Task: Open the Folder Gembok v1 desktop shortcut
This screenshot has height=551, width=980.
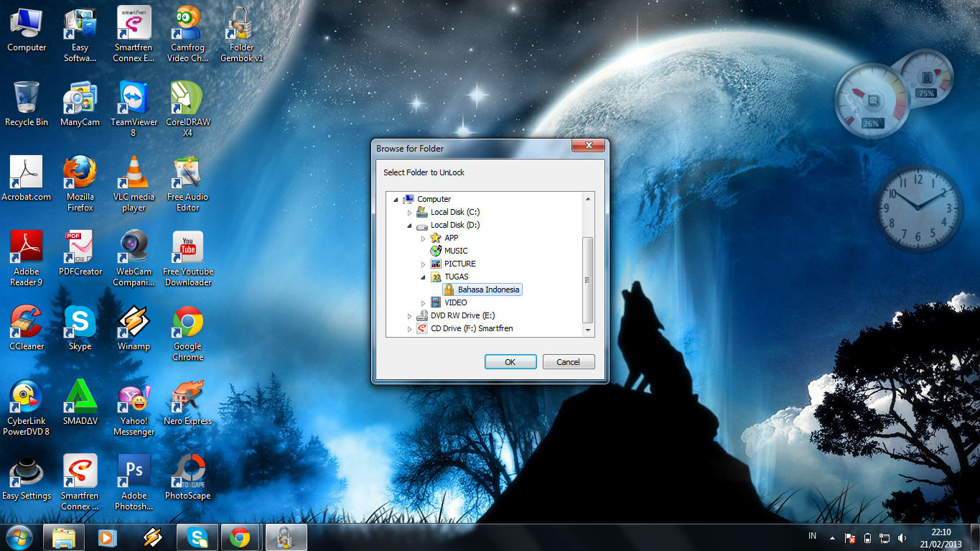Action: pyautogui.click(x=242, y=34)
